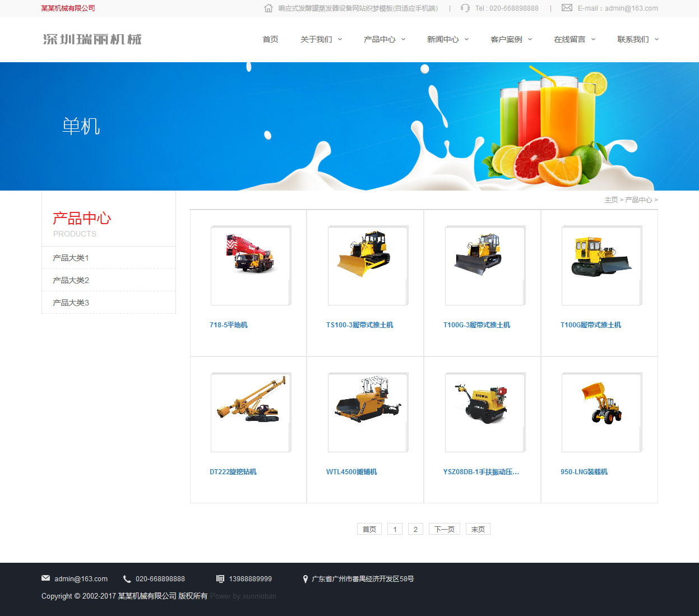Select 产品大类2 in the sidebar
This screenshot has width=699, height=616.
[x=71, y=280]
